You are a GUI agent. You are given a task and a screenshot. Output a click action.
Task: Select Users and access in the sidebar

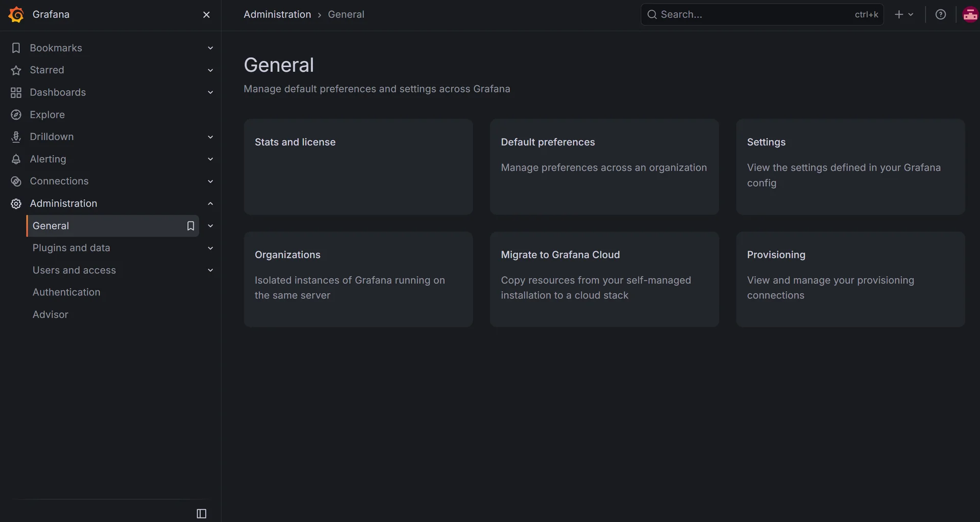[74, 270]
